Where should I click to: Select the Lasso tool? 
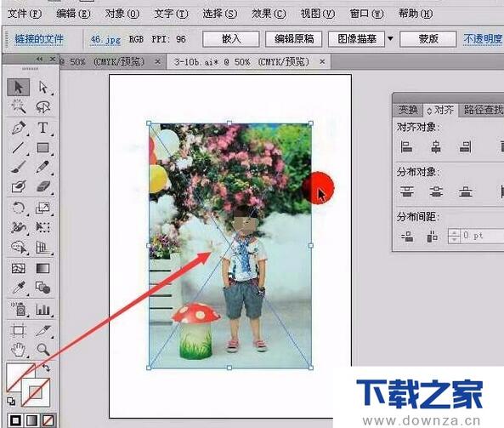[x=43, y=107]
